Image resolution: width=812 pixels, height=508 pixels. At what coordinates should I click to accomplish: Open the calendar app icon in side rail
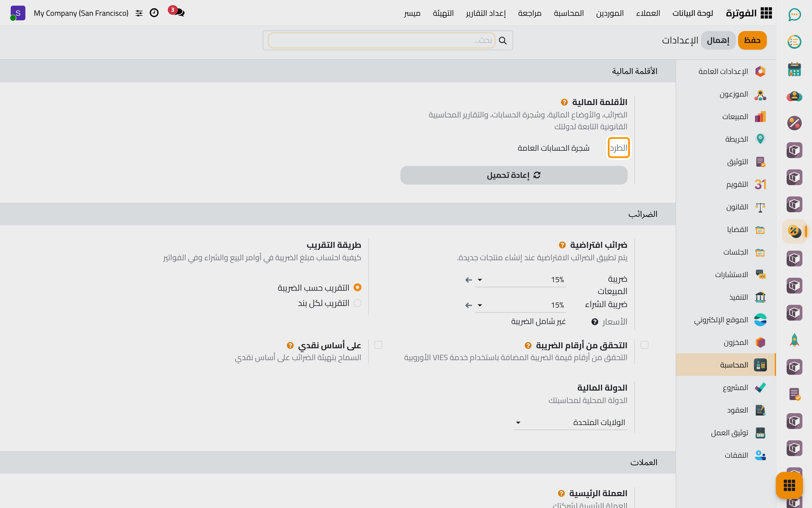coord(794,69)
